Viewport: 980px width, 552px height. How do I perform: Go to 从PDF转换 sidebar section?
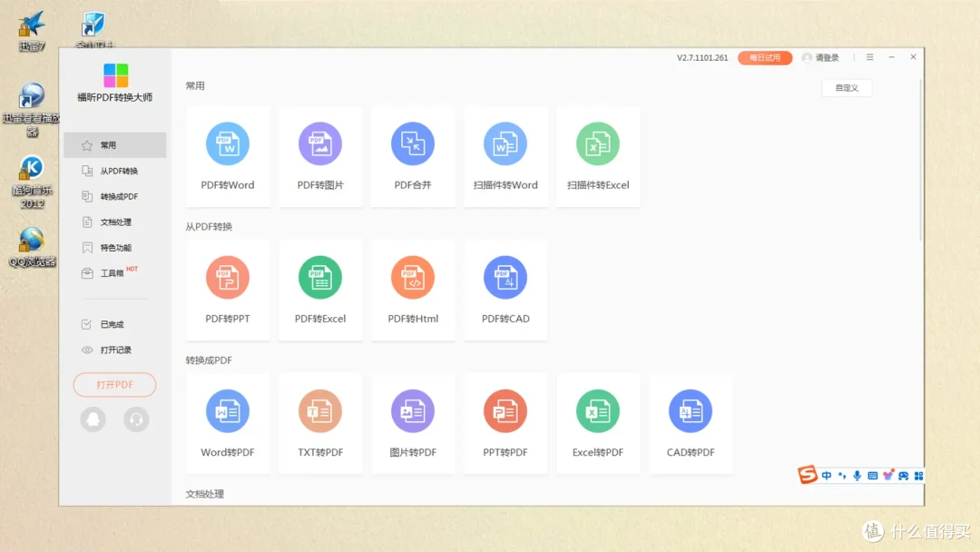115,171
